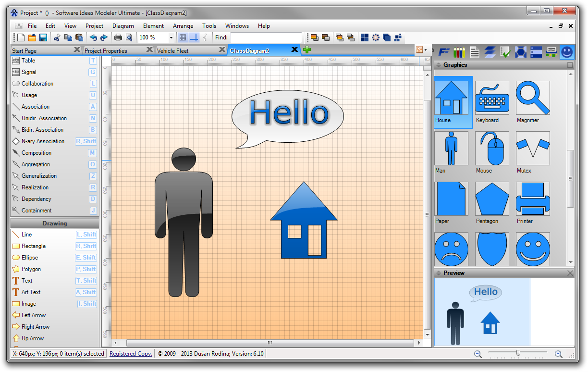Click the canvas horizontal scrollbar
The width and height of the screenshot is (588, 372).
pos(270,343)
